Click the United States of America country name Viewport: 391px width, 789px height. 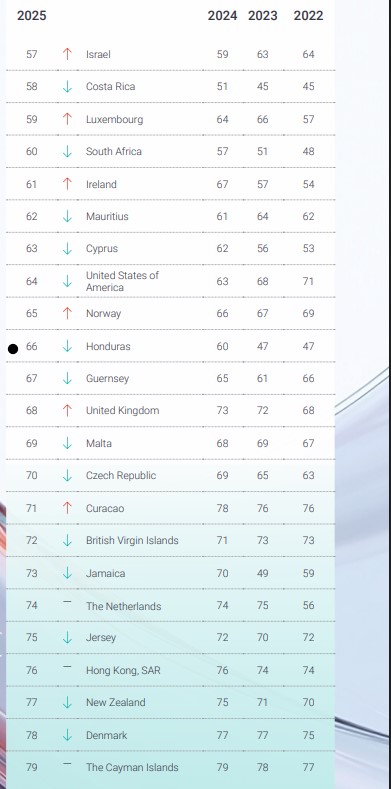122,281
